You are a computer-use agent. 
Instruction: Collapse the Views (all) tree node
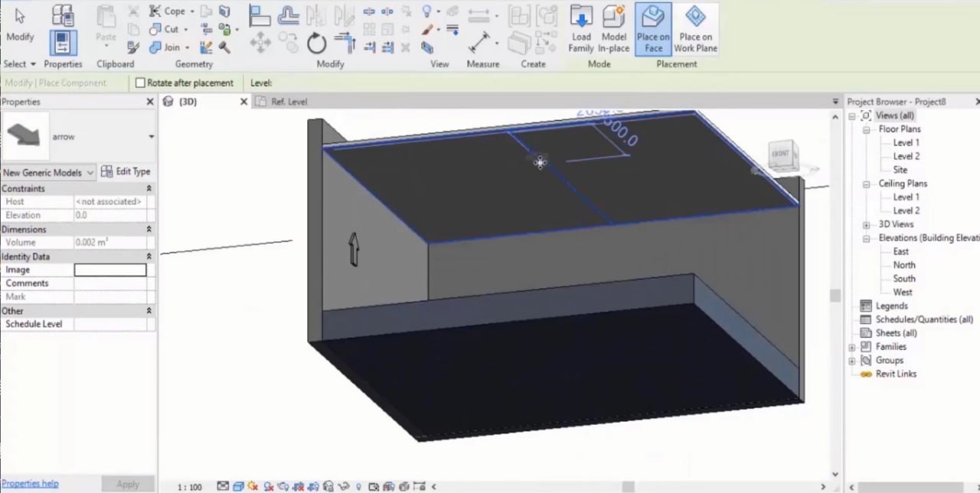pyautogui.click(x=852, y=116)
